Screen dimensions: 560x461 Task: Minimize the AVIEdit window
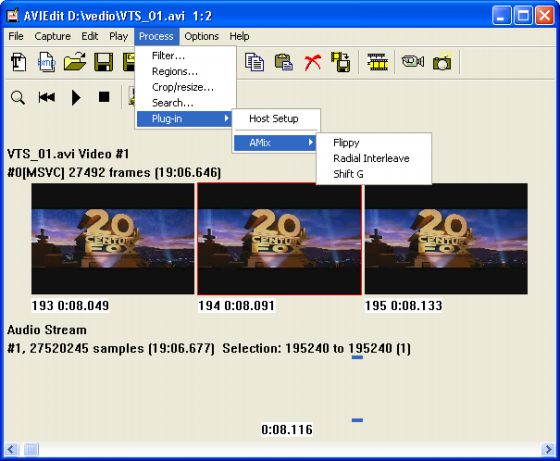click(x=501, y=15)
